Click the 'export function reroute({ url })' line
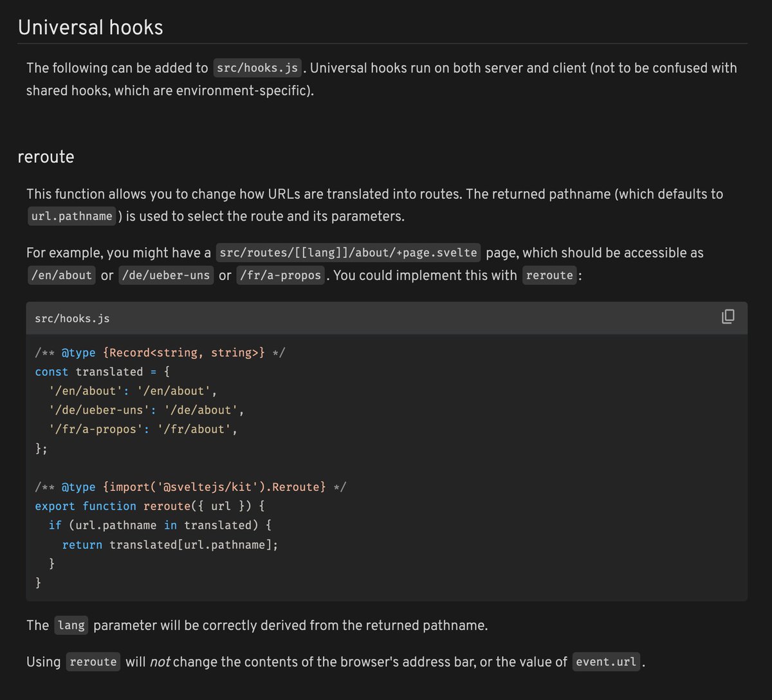Viewport: 772px width, 700px height. pos(150,506)
